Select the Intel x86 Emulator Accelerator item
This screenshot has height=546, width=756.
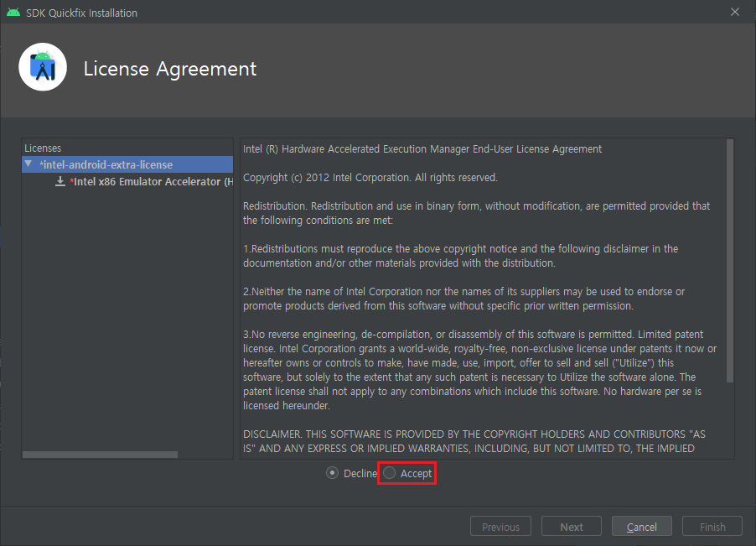152,182
